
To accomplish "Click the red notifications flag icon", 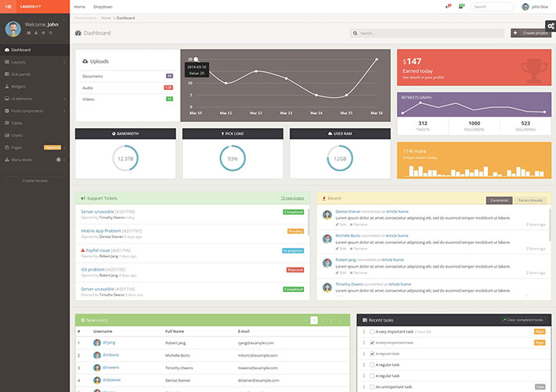I will tap(448, 6).
